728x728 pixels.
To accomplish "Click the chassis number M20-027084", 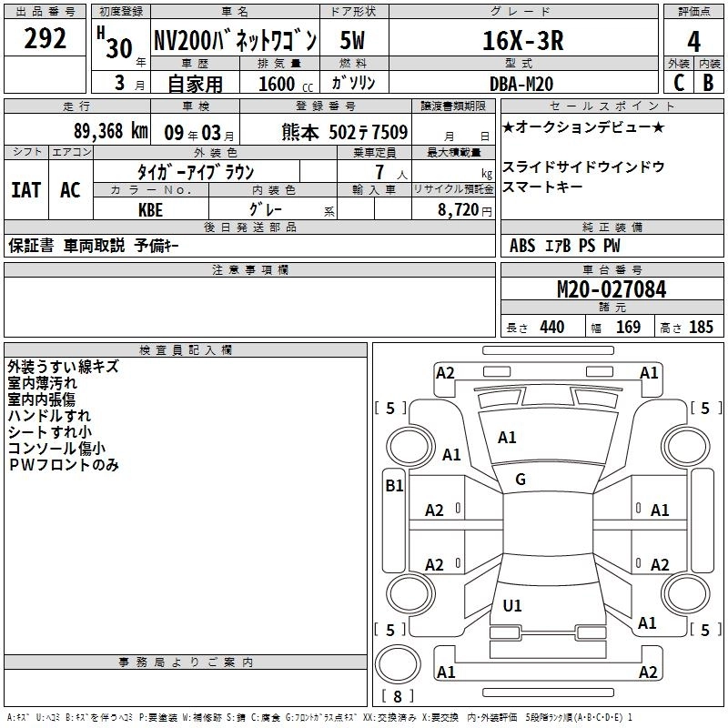I will 612,290.
